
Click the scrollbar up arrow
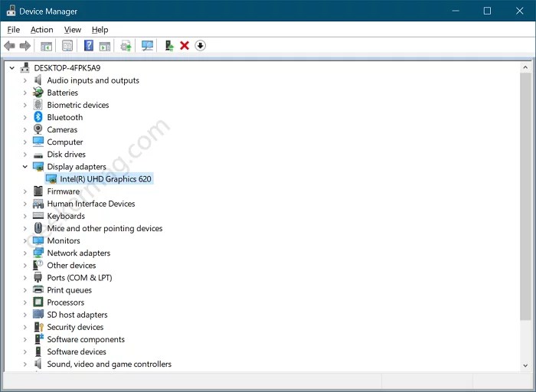point(525,67)
